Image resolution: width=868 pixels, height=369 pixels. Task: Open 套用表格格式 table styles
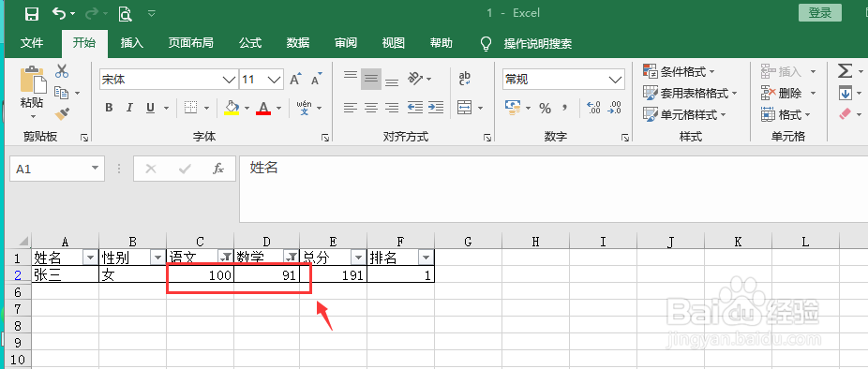pos(690,93)
